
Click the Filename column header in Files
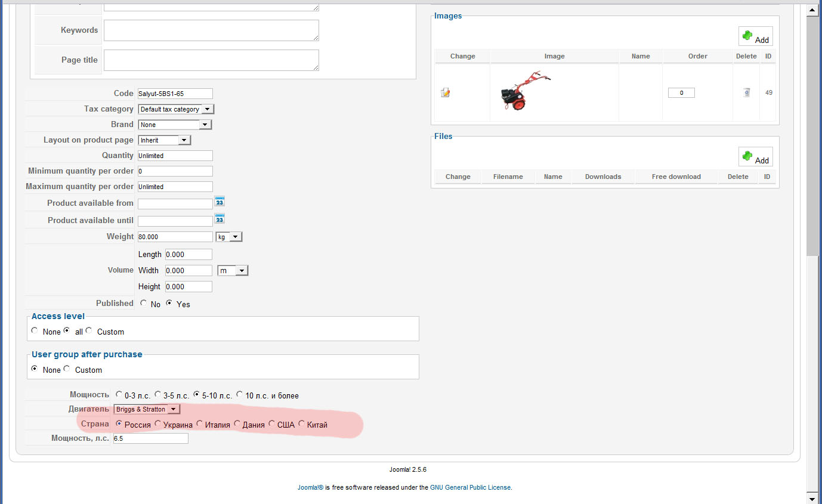click(508, 177)
